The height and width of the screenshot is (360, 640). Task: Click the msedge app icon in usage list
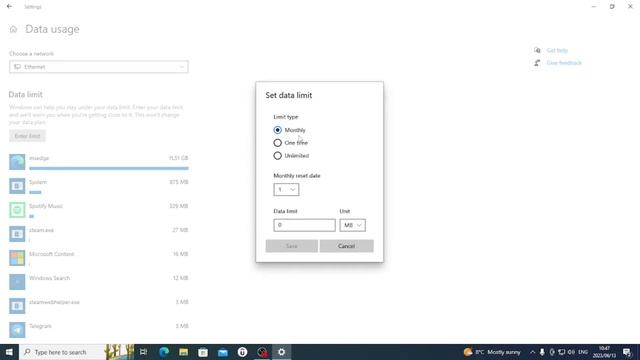click(17, 162)
